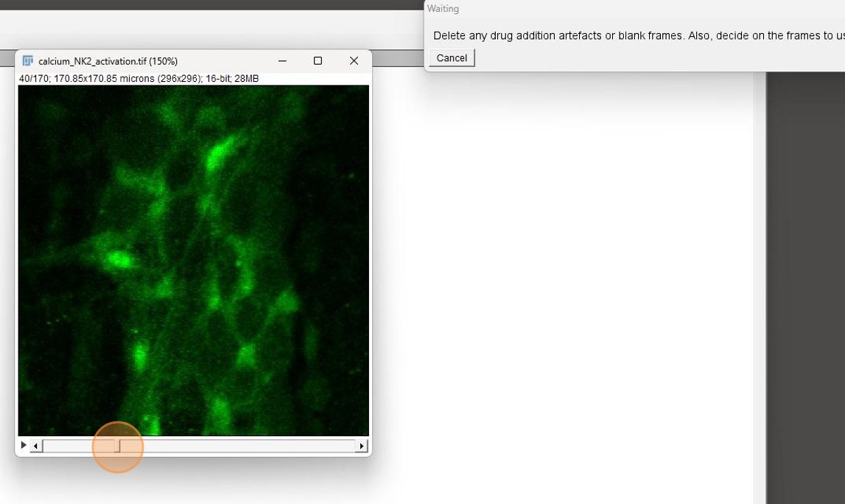Viewport: 845px width, 504px height.
Task: Click the bright cell at lower left of image
Action: coord(139,356)
